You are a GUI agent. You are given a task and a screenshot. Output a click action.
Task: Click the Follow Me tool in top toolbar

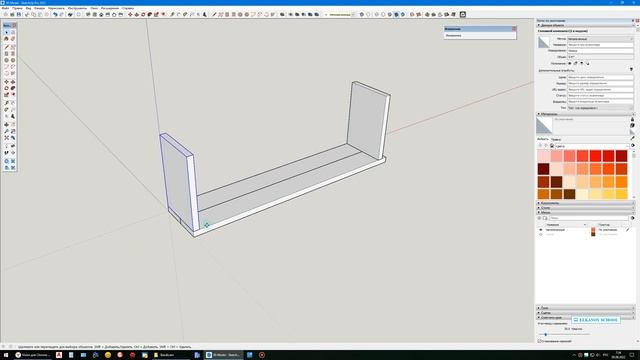150,14
